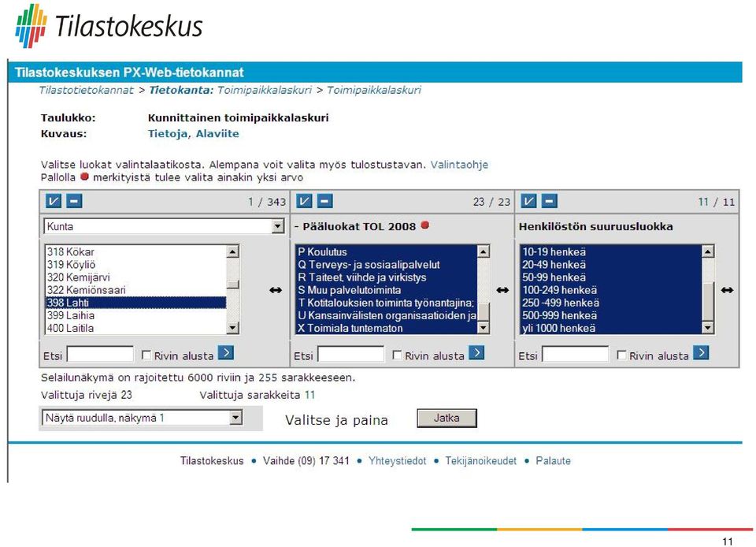Open the Alaviite link
Screen dimensions: 756x547
[x=217, y=134]
